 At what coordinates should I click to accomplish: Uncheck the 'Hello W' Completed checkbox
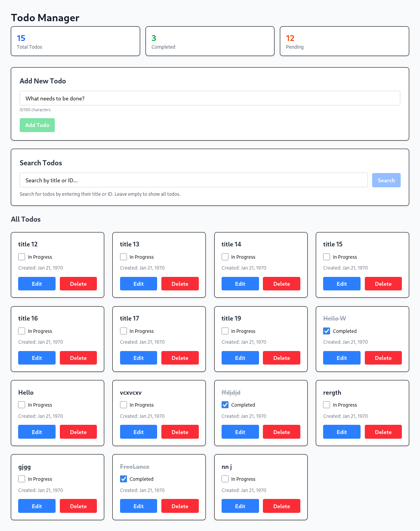(327, 331)
